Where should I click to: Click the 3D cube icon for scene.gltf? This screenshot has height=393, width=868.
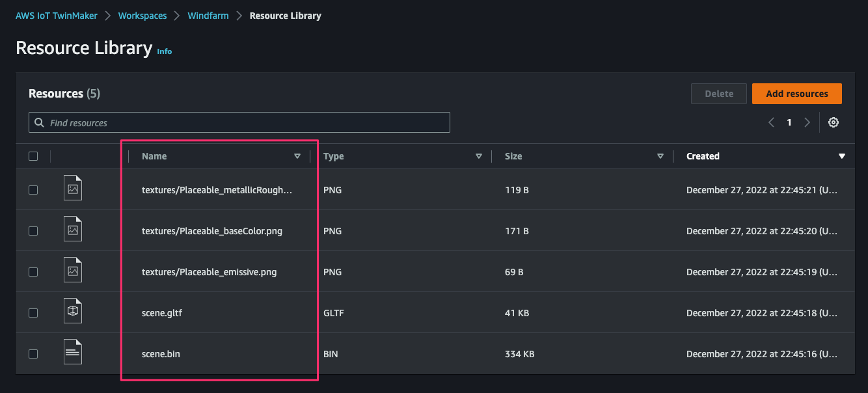(x=73, y=312)
